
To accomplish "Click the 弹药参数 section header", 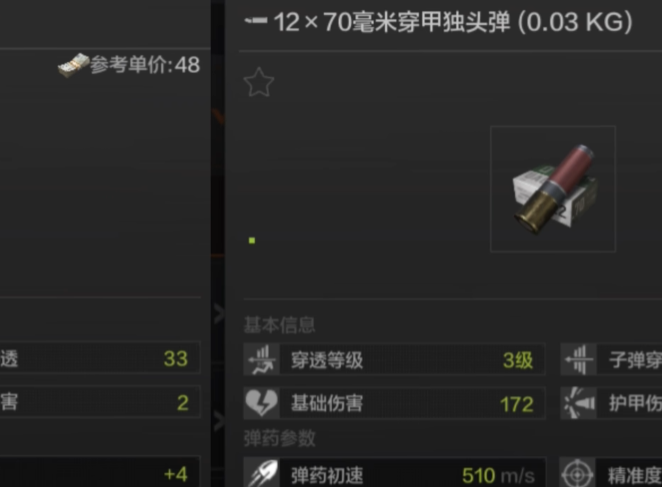I will pyautogui.click(x=279, y=438).
